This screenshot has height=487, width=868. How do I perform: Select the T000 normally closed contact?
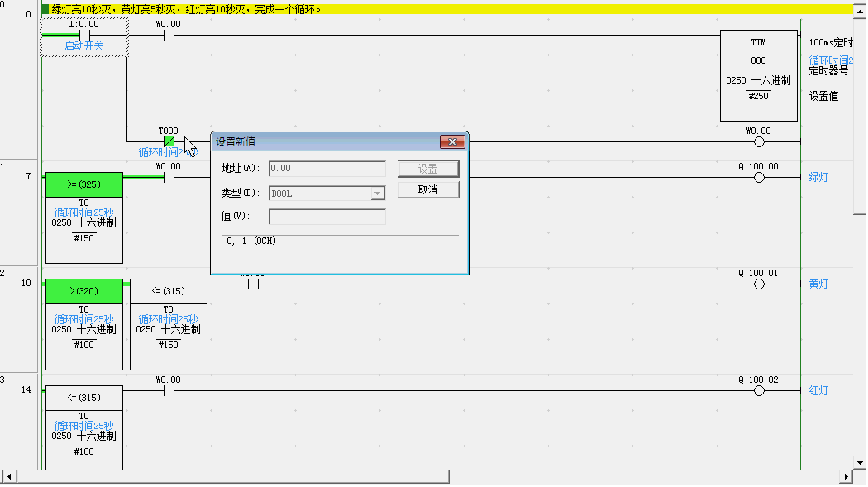(169, 141)
